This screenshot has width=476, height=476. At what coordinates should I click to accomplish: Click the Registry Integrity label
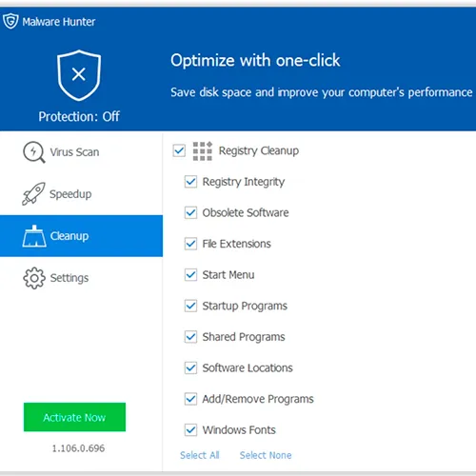(x=244, y=182)
